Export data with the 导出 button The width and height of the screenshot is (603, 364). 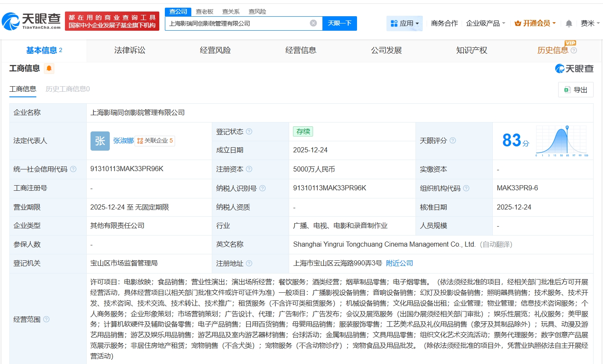575,90
